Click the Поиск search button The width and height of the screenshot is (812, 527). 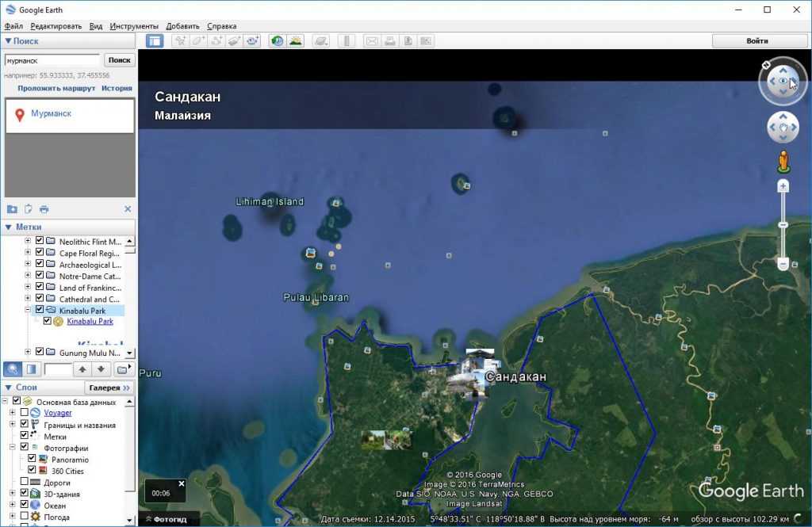coord(119,60)
